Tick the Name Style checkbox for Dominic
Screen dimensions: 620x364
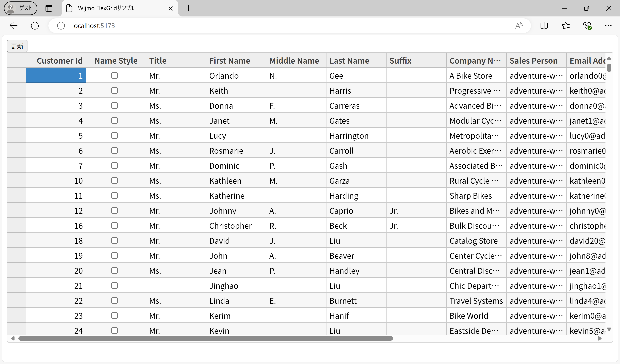pyautogui.click(x=114, y=165)
